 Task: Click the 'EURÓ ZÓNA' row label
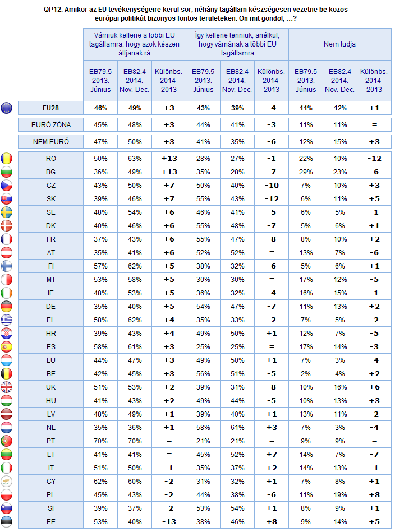[50, 125]
